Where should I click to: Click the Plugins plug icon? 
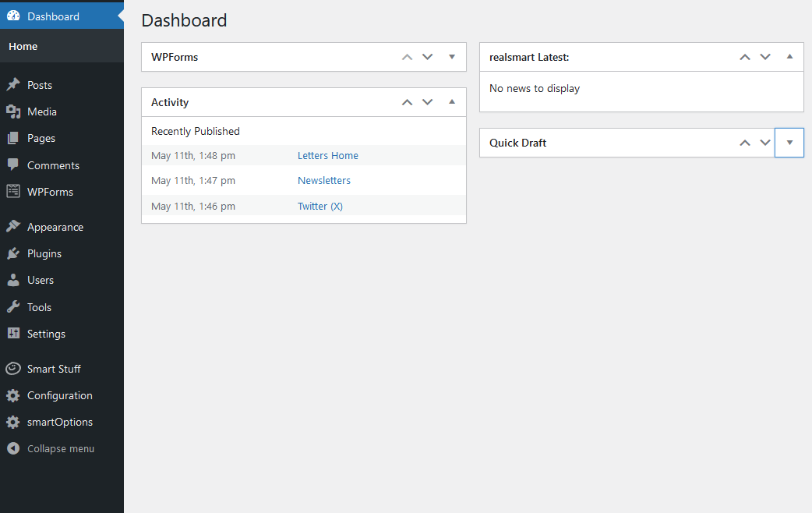(13, 253)
